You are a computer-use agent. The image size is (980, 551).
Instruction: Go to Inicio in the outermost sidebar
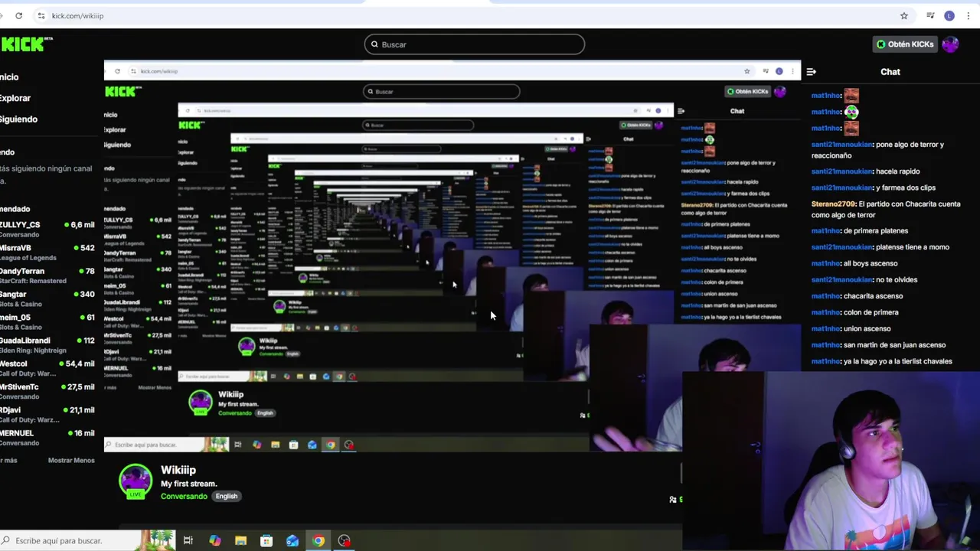point(9,77)
